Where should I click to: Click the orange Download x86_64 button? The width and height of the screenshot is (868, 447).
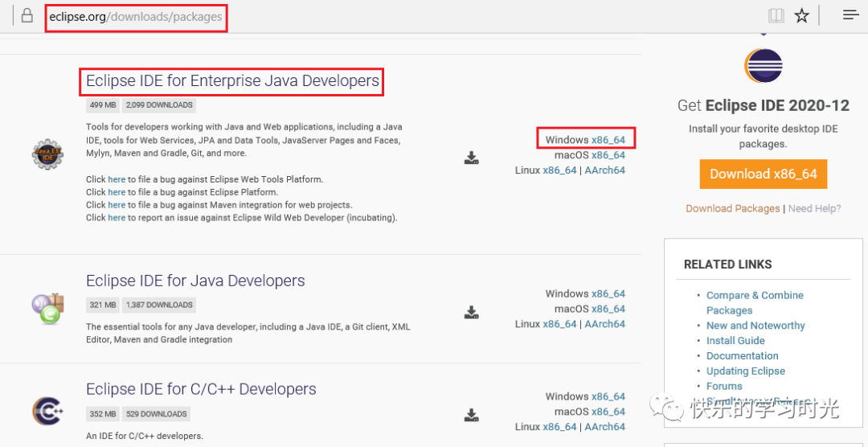764,174
